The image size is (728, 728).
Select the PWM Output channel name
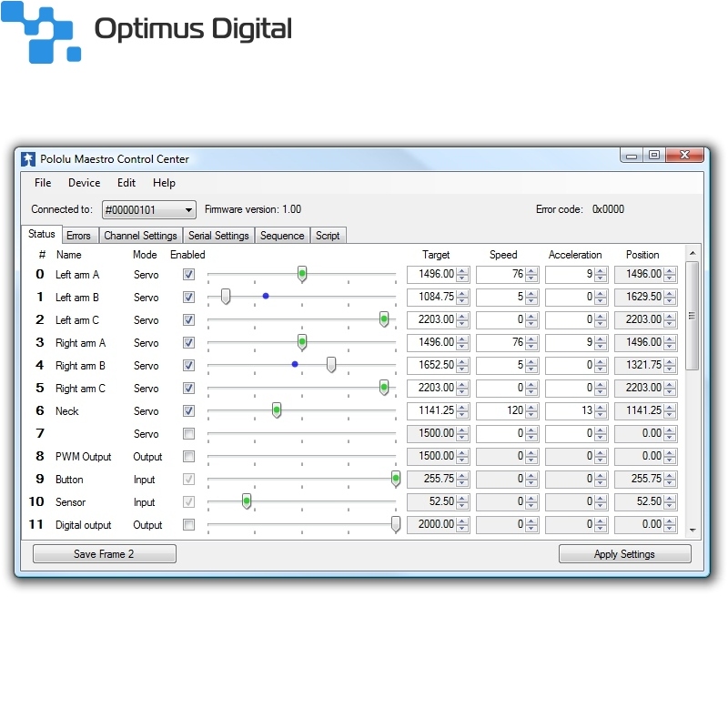pyautogui.click(x=83, y=457)
